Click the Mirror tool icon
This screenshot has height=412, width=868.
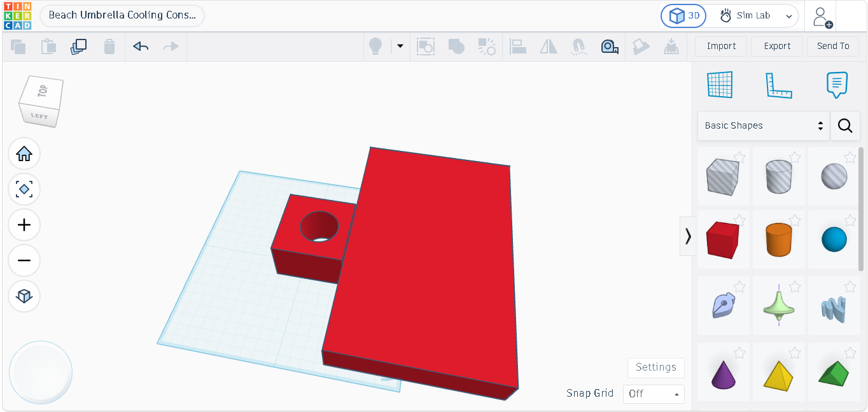click(549, 46)
